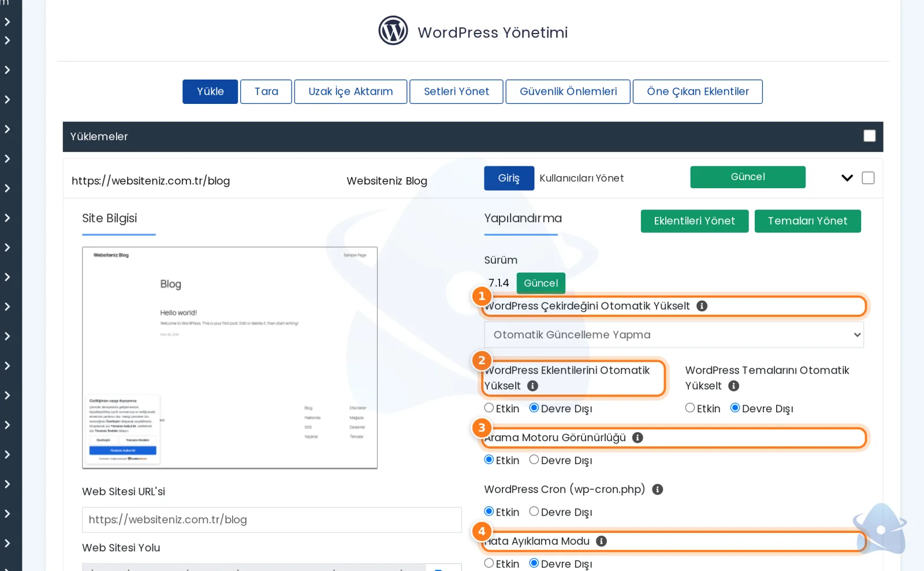924x571 pixels.
Task: Expand the third sidebar chevron item
Action: (7, 70)
